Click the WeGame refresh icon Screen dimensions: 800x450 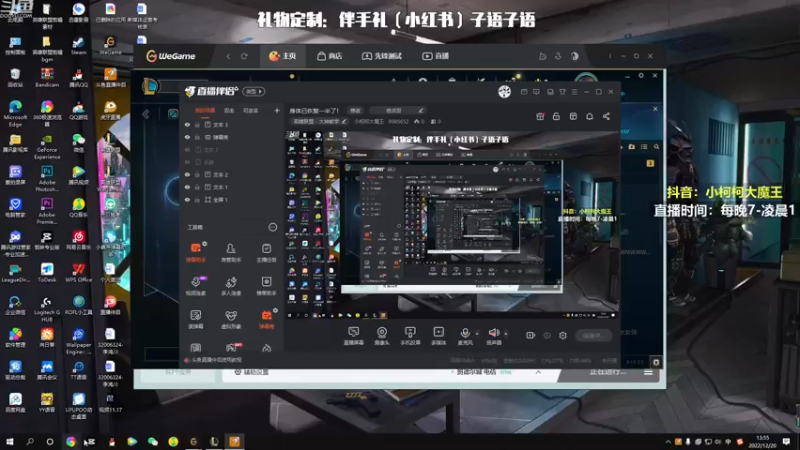tap(244, 56)
